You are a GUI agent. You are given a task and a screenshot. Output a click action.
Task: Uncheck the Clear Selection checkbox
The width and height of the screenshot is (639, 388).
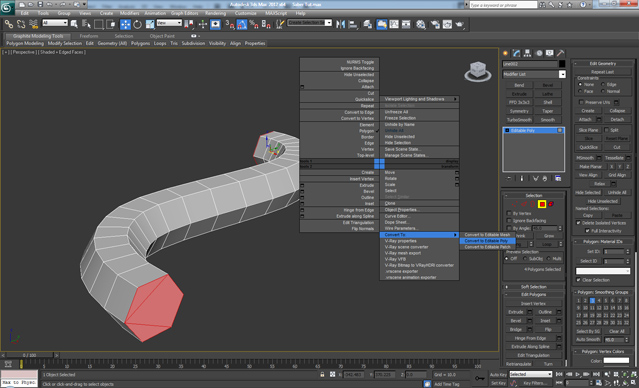(578, 280)
